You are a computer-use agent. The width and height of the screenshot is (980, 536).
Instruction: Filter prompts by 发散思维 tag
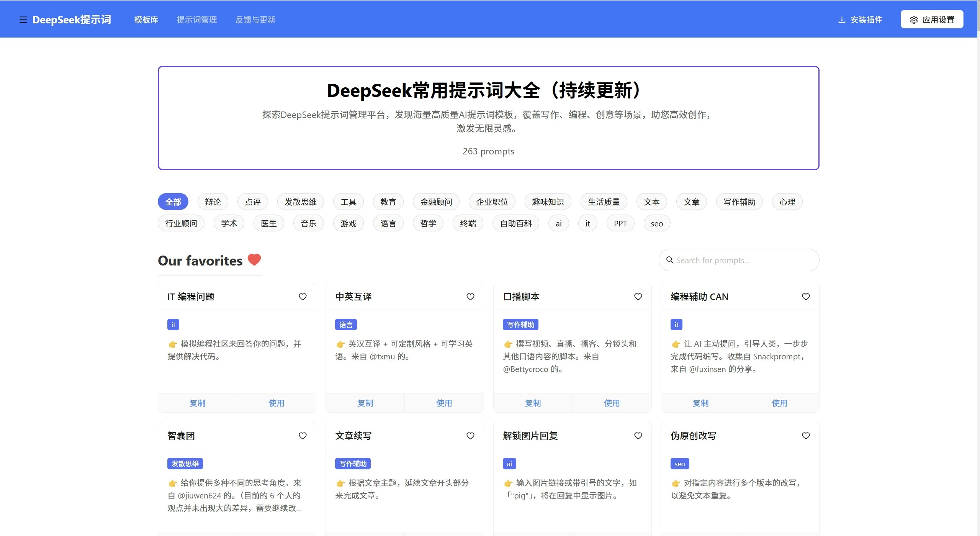[x=301, y=202]
